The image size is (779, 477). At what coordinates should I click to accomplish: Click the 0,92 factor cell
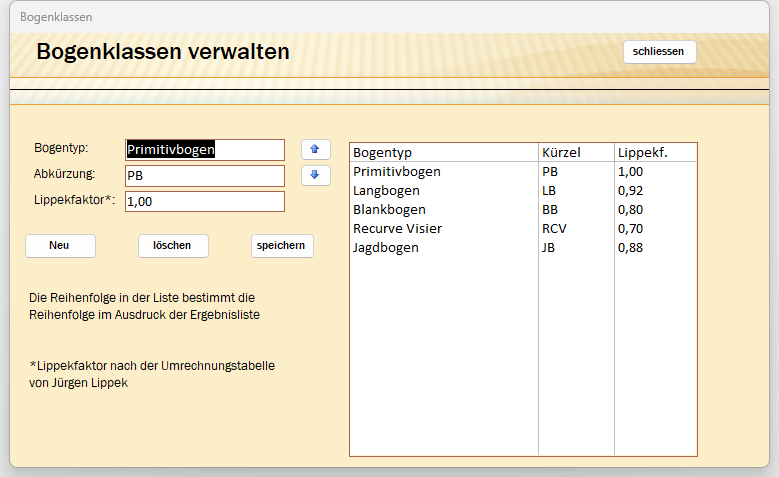pos(631,190)
